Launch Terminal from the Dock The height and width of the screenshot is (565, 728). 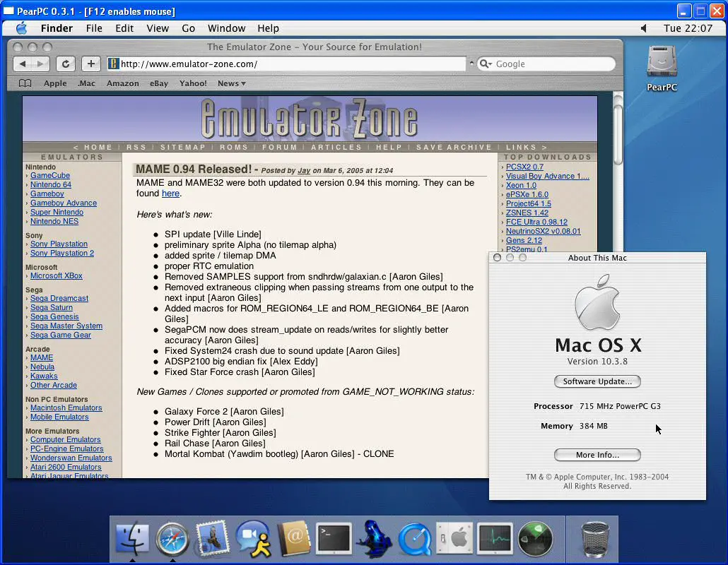click(334, 539)
